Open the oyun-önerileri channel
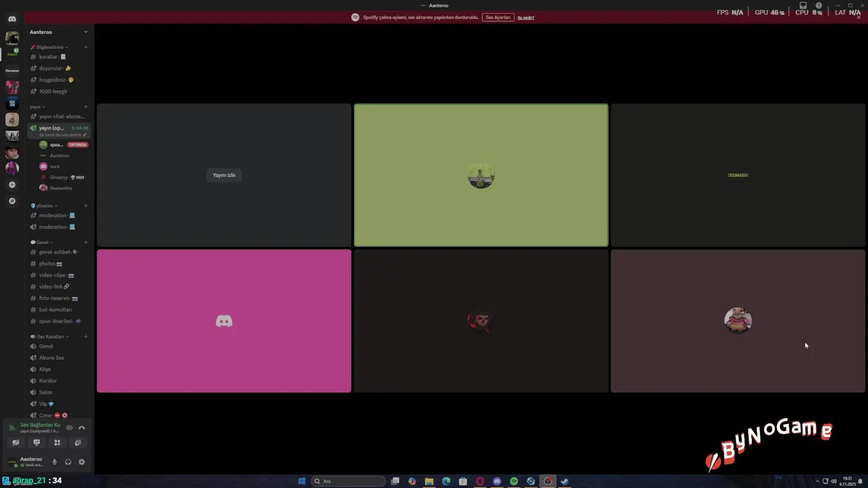 pyautogui.click(x=59, y=321)
